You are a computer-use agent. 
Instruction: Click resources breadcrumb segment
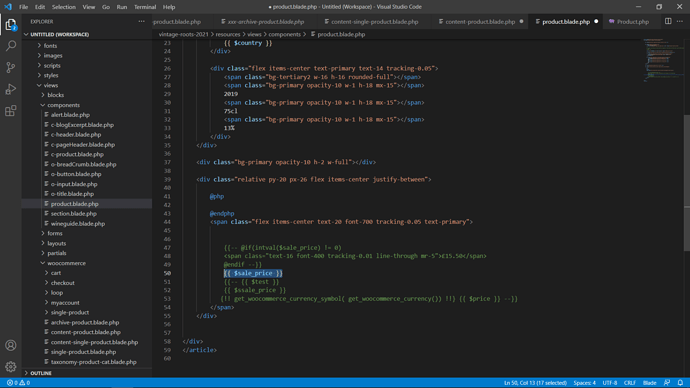point(228,34)
